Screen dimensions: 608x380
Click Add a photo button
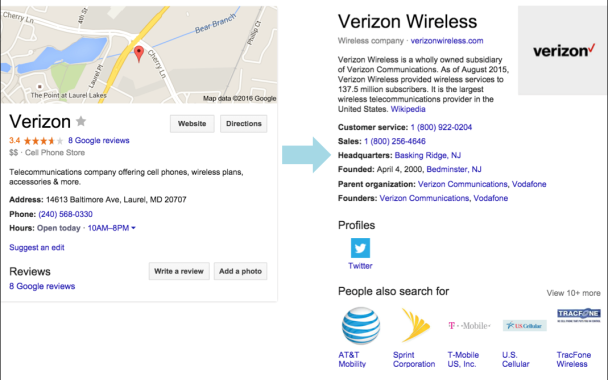pos(240,271)
